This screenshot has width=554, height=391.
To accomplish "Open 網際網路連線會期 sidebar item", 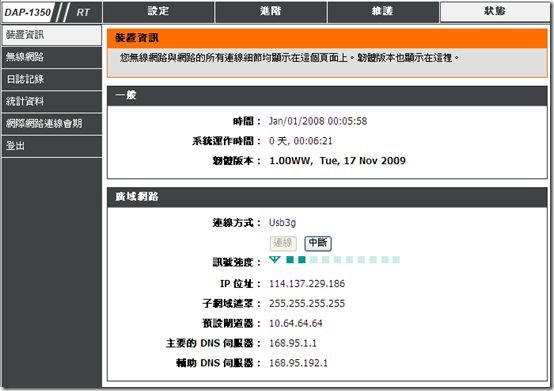I will 52,124.
